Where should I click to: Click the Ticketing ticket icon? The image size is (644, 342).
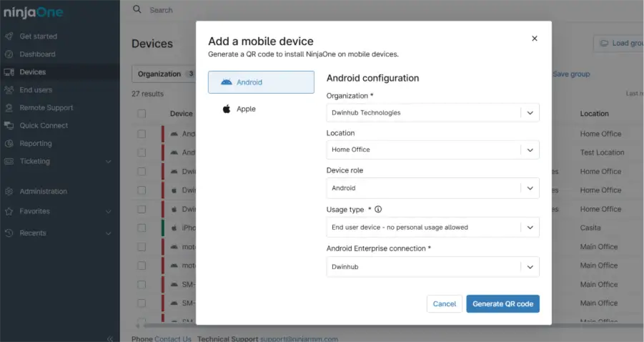click(9, 162)
